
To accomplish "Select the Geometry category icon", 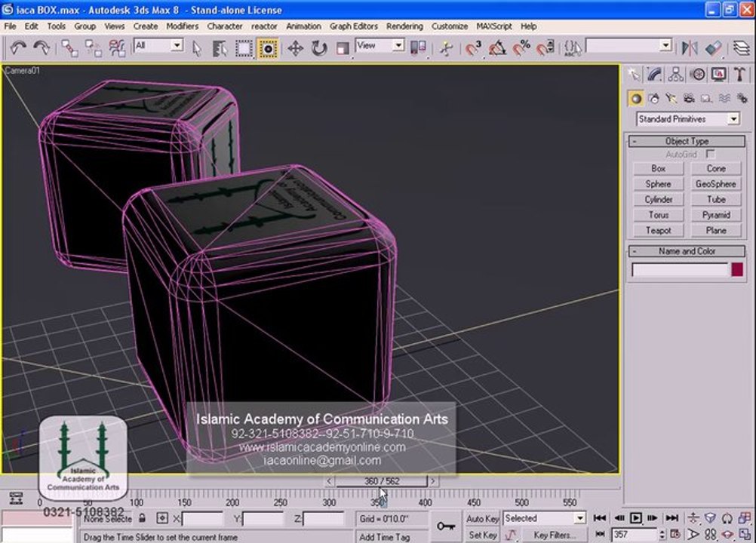I will 636,98.
